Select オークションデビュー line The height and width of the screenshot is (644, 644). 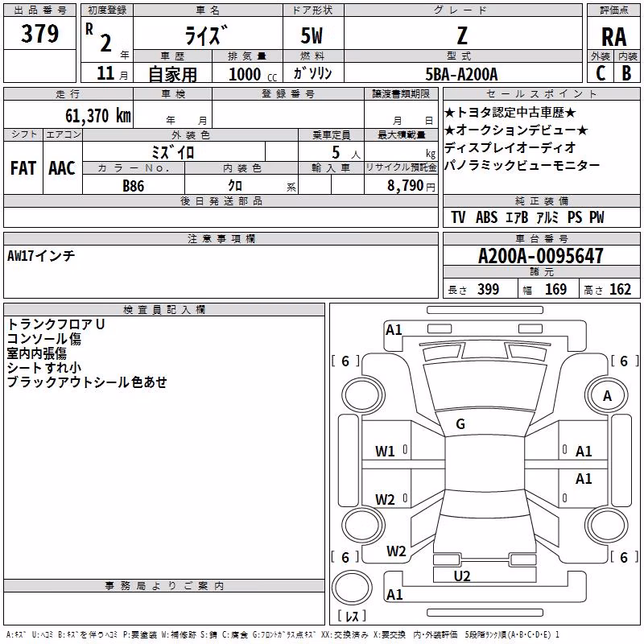click(516, 130)
